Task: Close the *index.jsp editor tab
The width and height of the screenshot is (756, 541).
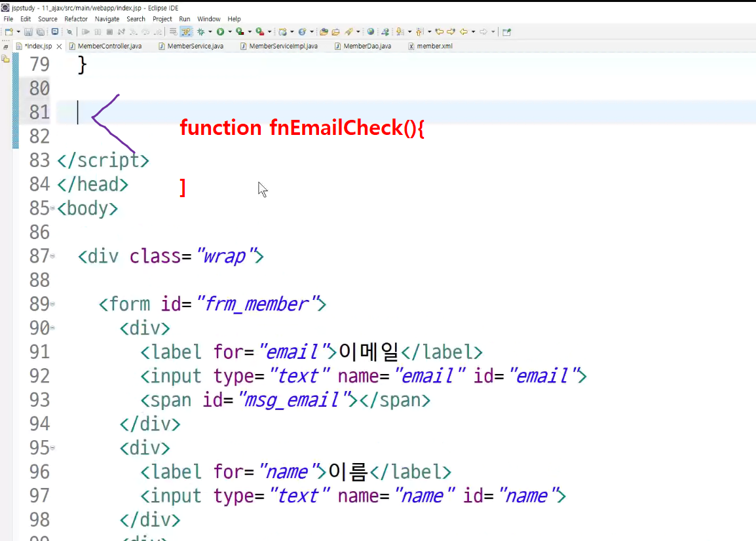Action: click(60, 47)
